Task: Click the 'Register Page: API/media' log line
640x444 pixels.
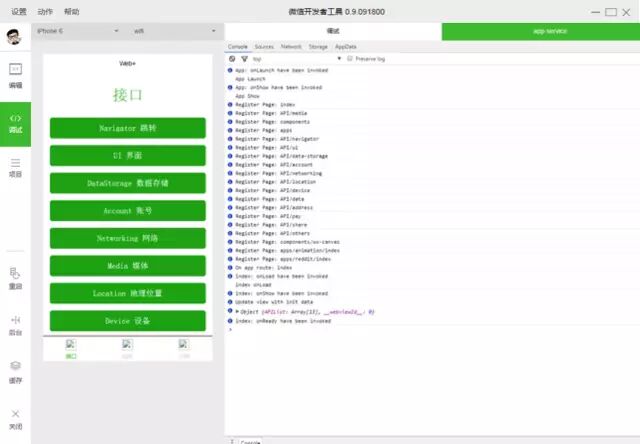Action: coord(271,113)
